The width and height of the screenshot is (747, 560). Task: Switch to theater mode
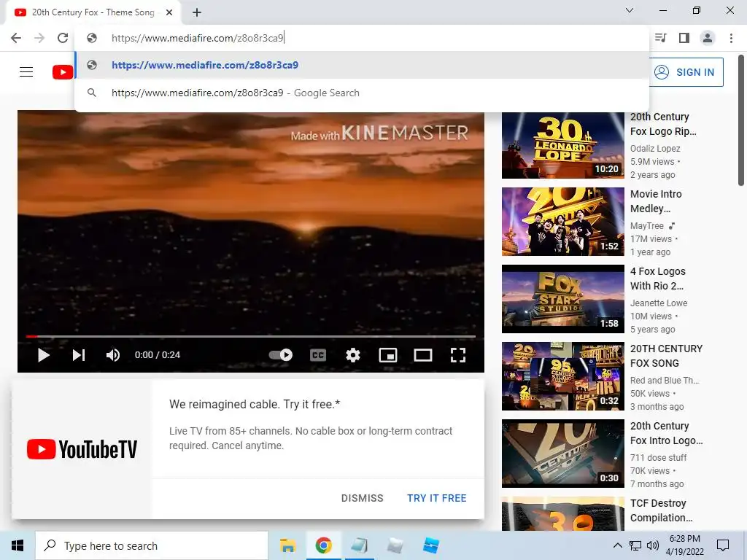tap(423, 355)
